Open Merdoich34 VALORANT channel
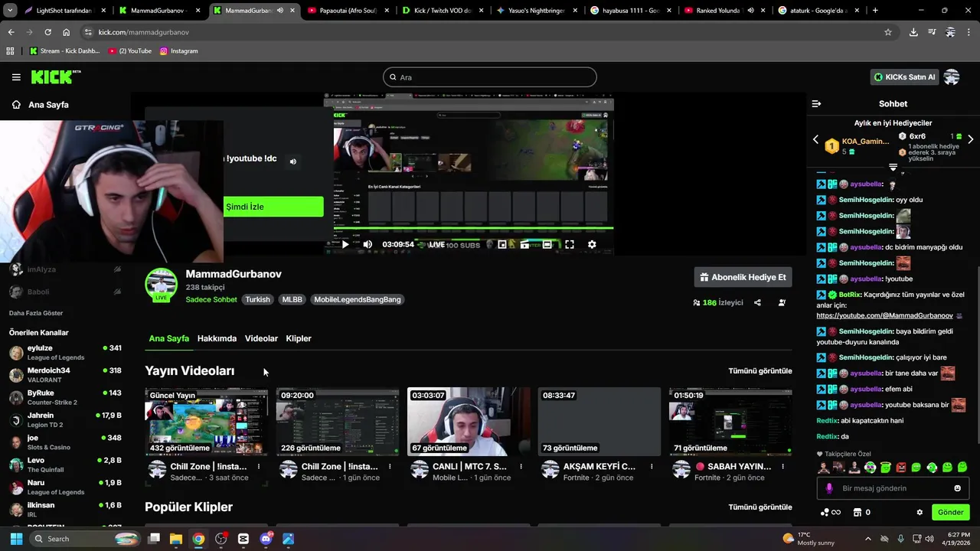Image resolution: width=980 pixels, height=551 pixels. point(65,375)
